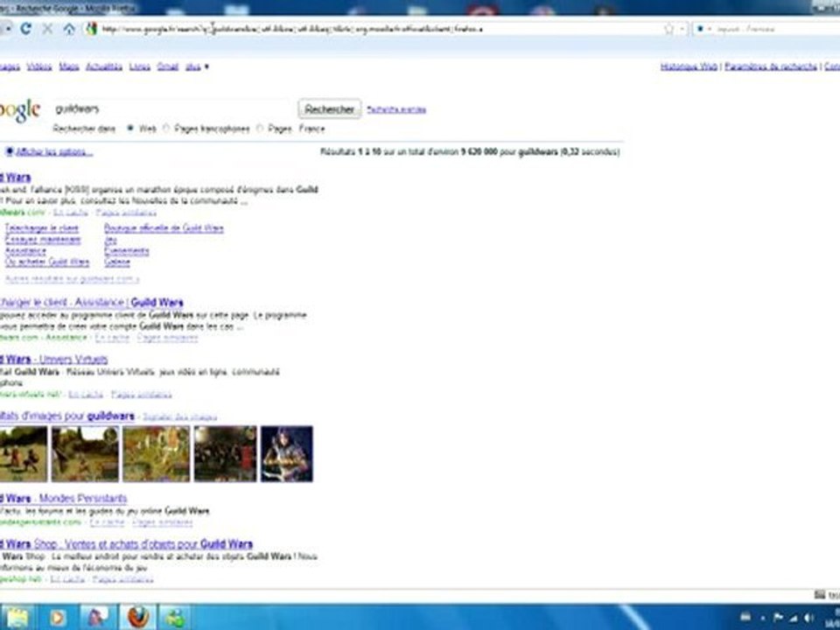The image size is (840, 630).
Task: Open the Galerie sitelink
Action: 117,262
